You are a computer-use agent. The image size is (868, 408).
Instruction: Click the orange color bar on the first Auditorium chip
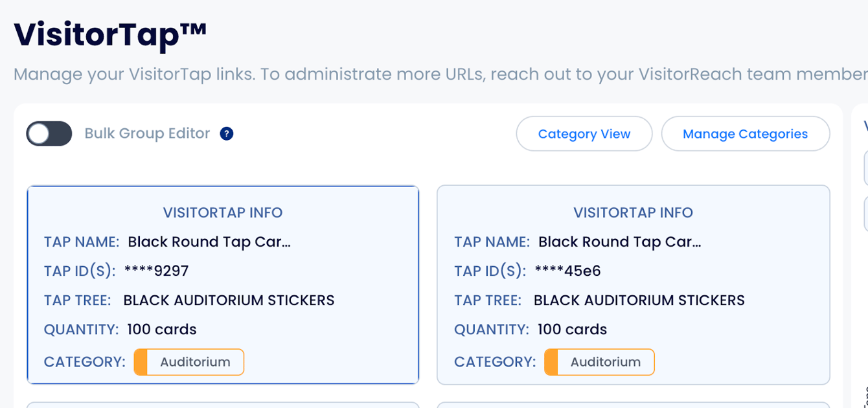pyautogui.click(x=139, y=362)
